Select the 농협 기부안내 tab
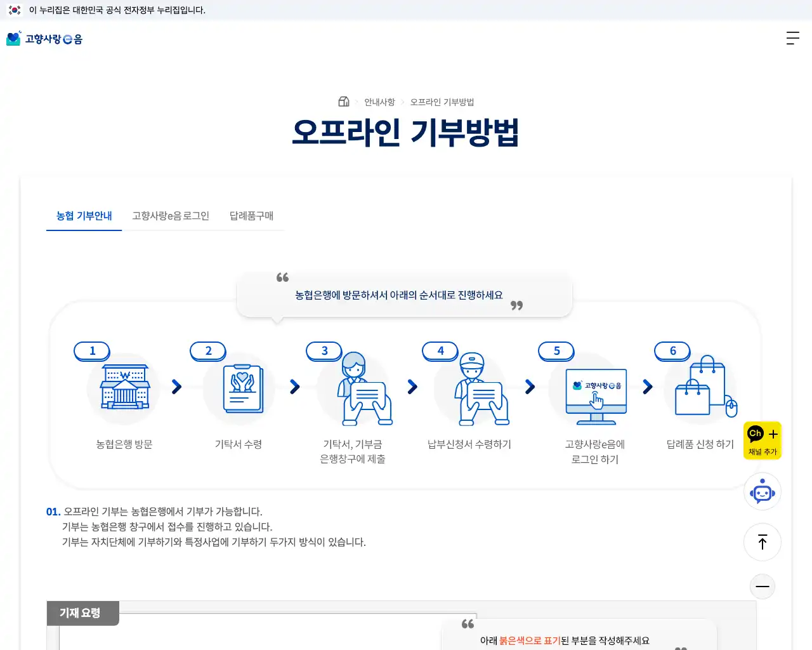812x650 pixels. (84, 216)
